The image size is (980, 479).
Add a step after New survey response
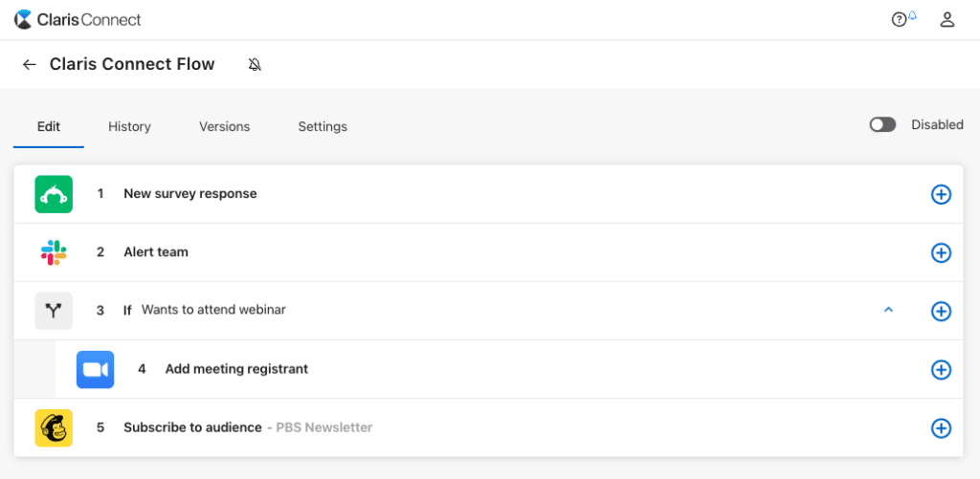coord(941,194)
